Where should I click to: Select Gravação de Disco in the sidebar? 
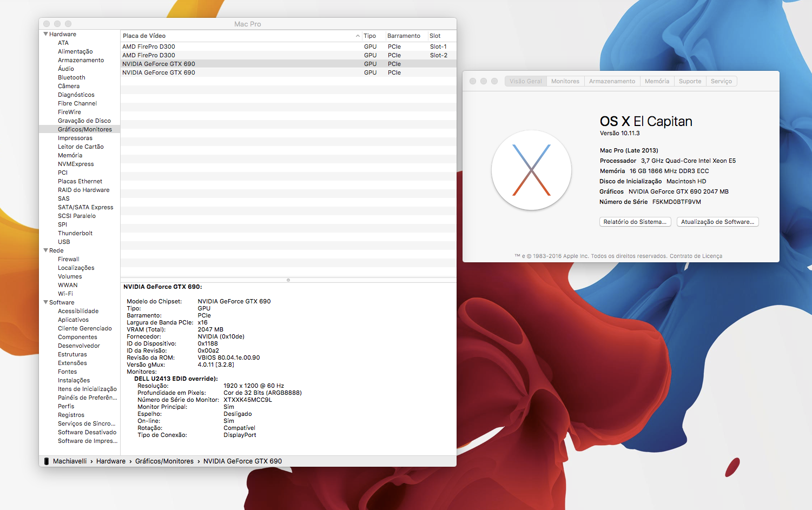pyautogui.click(x=84, y=121)
